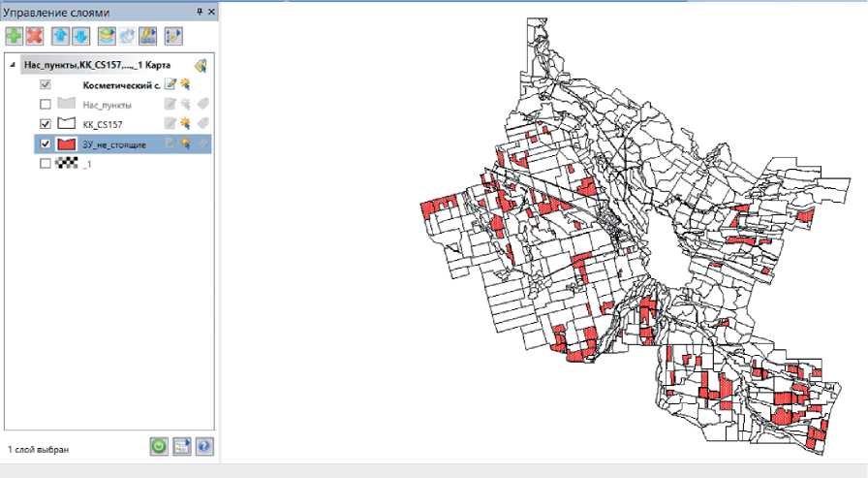
Task: Open the layer control pin dropdown
Action: pyautogui.click(x=200, y=12)
